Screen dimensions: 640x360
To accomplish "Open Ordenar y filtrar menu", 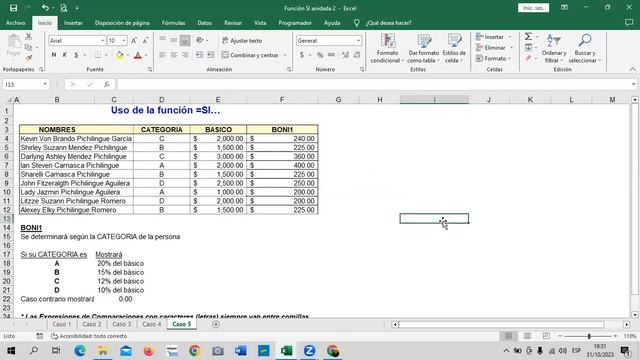I will click(x=553, y=48).
